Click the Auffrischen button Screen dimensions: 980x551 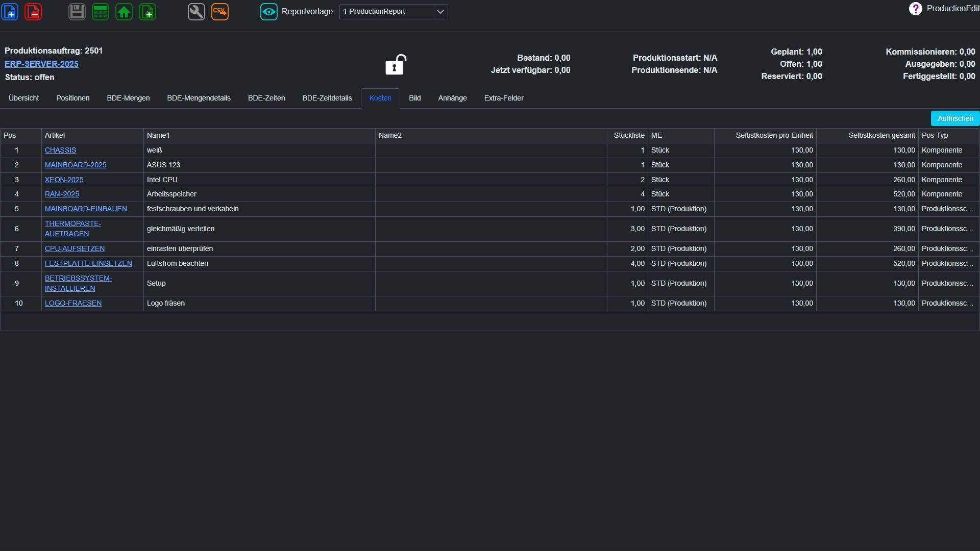[955, 118]
